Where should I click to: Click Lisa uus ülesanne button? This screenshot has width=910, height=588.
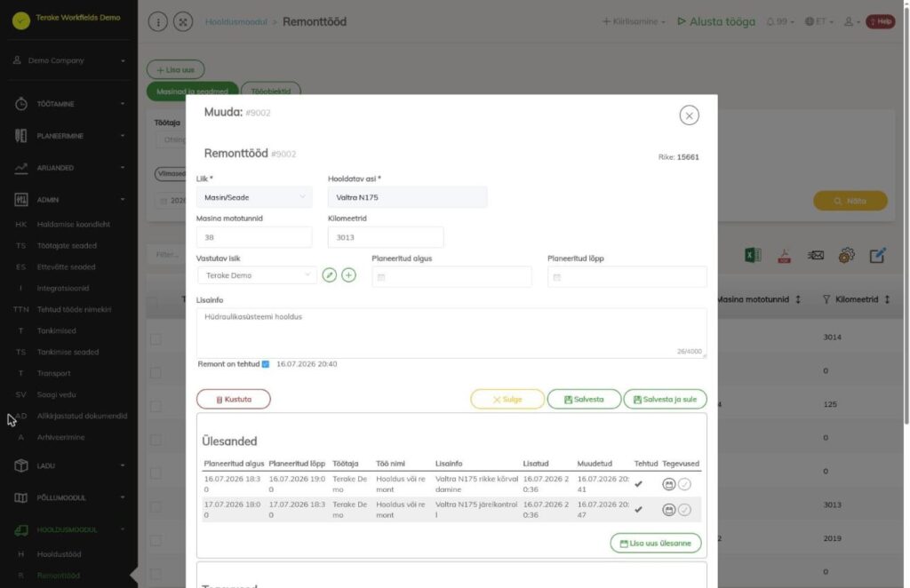656,544
